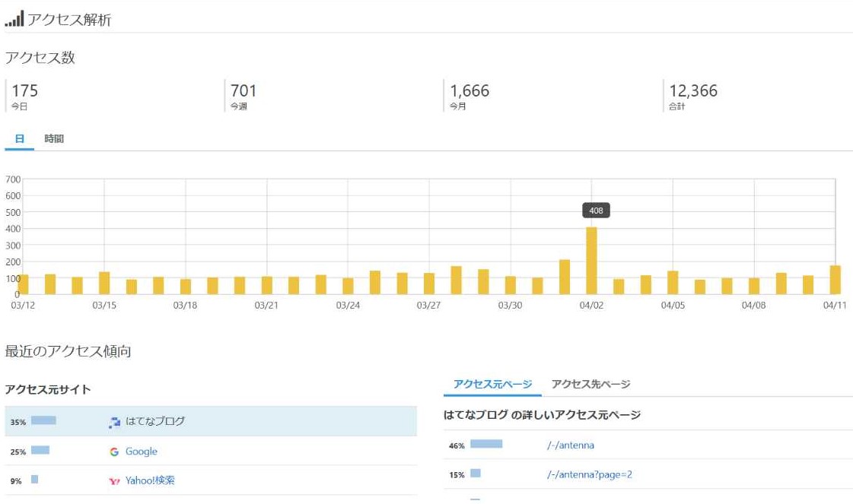Click this month's count 1,666
853x504 pixels.
tap(469, 90)
